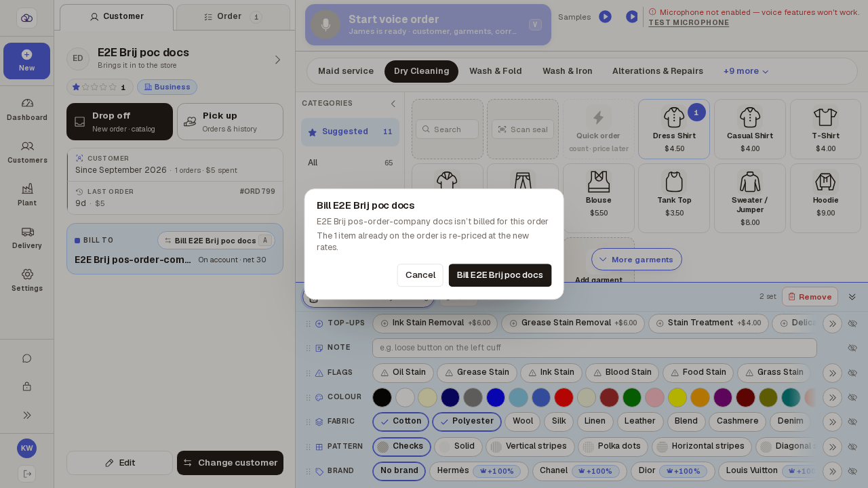The width and height of the screenshot is (868, 488).
Task: Pick the black colour swatch
Action: point(382,397)
